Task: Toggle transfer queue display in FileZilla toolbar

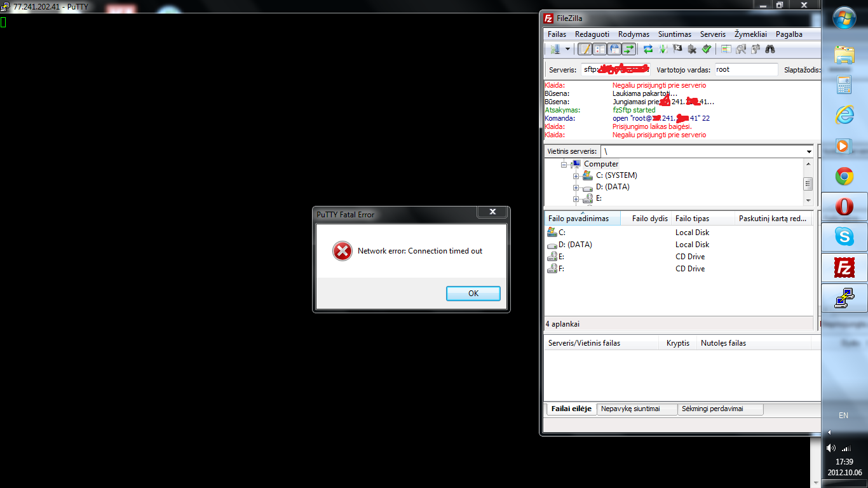Action: click(628, 49)
